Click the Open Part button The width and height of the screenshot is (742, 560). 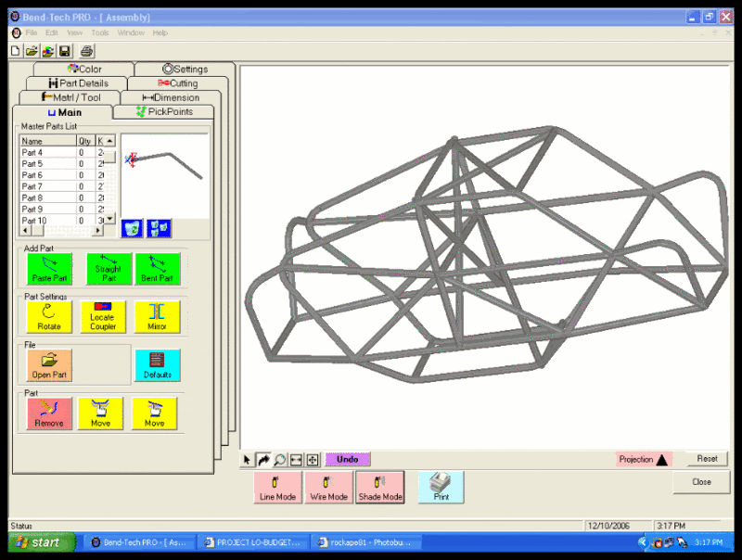49,365
